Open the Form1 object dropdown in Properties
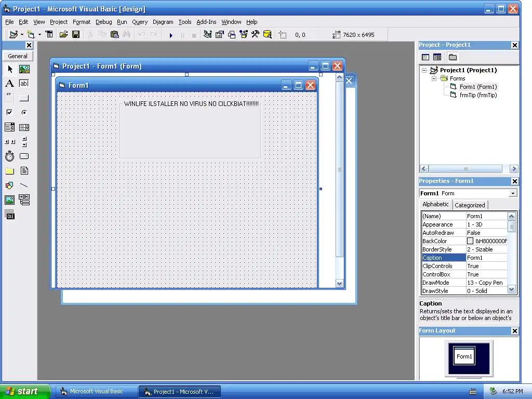This screenshot has height=399, width=532. tap(513, 193)
